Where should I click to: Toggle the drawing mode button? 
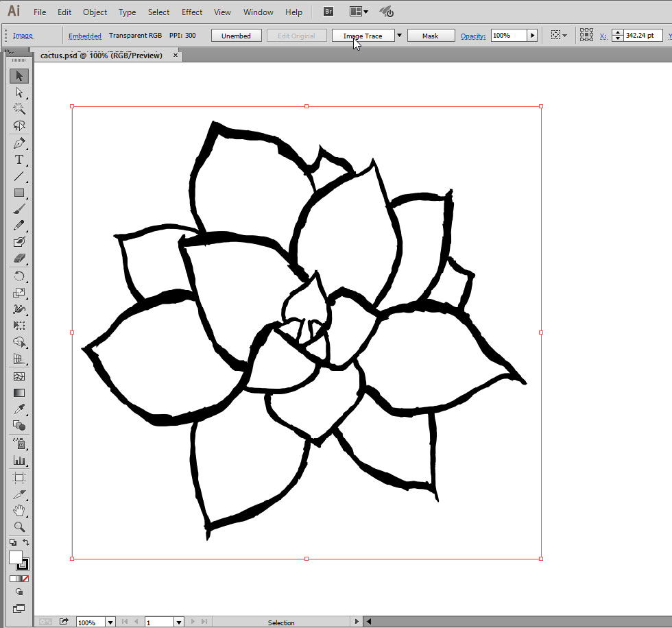tap(19, 592)
